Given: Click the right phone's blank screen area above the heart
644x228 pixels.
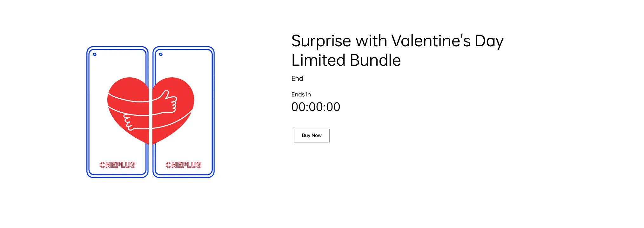Looking at the screenshot, I should tap(184, 65).
